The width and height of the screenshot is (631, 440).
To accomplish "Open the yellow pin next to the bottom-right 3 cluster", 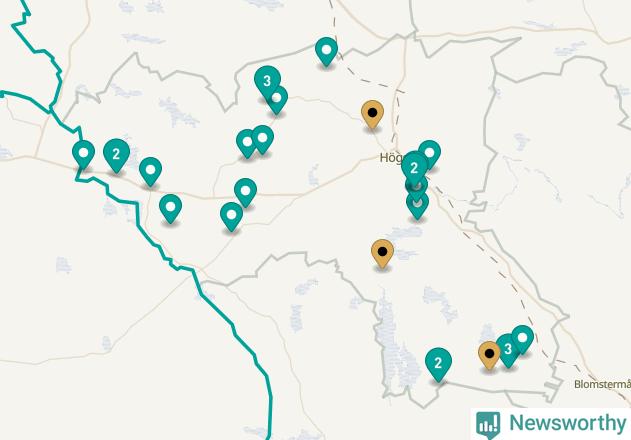I will tap(489, 355).
